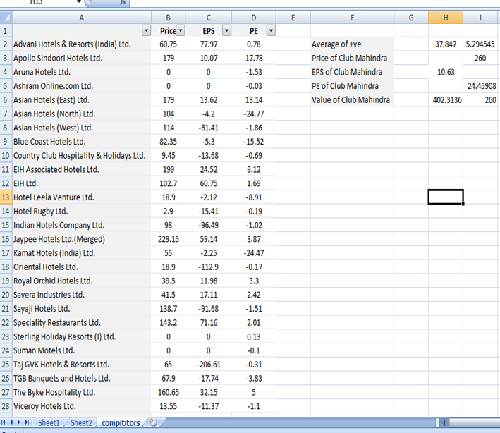Select column A header

[82, 17]
